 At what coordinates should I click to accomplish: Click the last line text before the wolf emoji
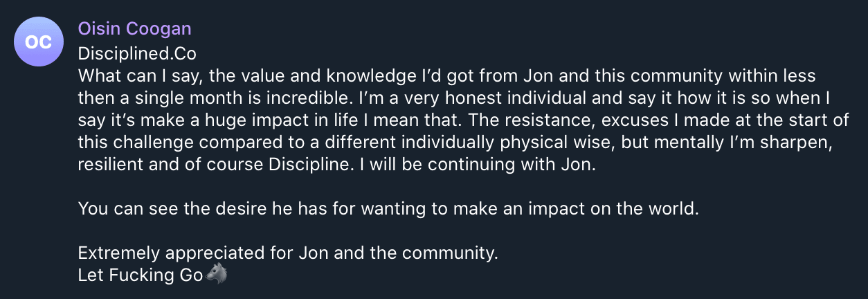click(x=141, y=275)
